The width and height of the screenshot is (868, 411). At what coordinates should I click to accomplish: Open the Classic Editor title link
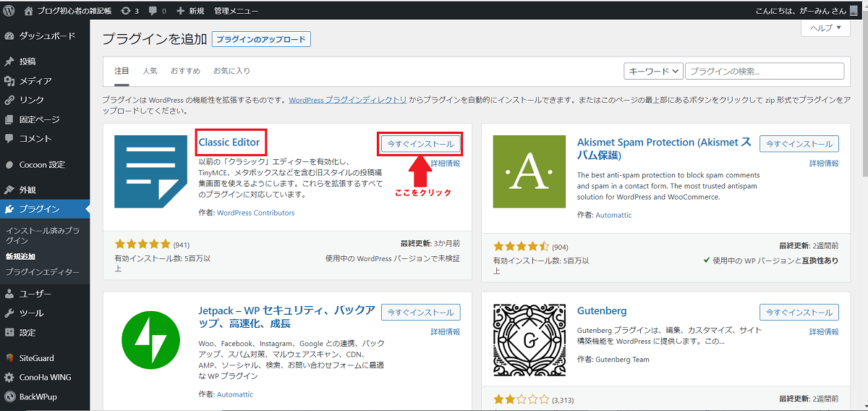click(x=229, y=142)
